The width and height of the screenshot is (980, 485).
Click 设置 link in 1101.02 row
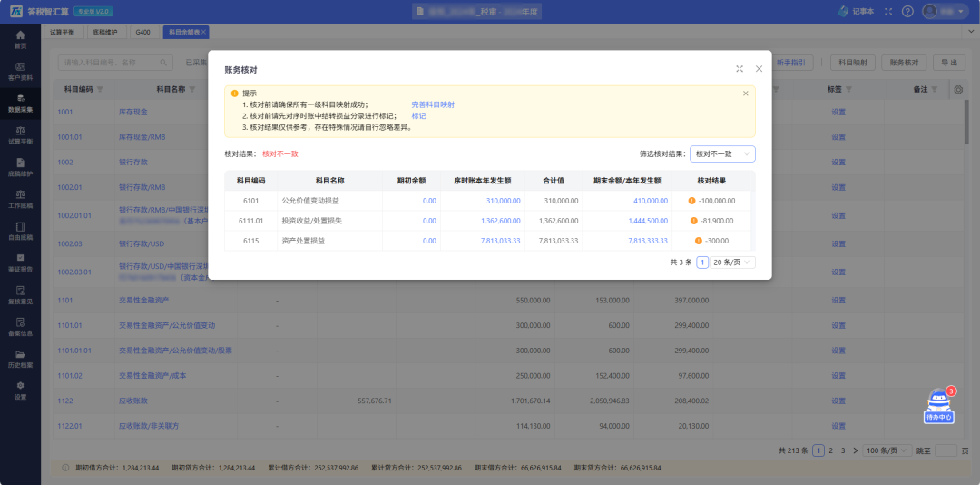[x=838, y=375]
